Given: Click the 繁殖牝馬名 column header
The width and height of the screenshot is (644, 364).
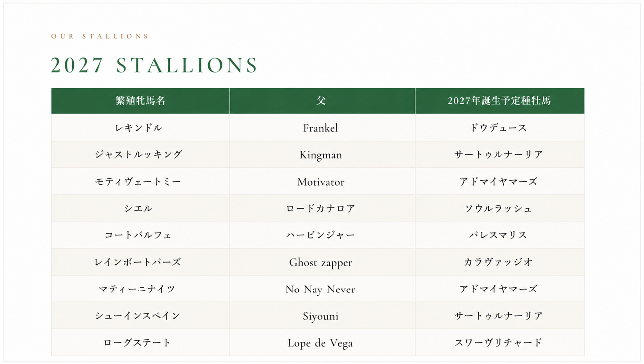Looking at the screenshot, I should coord(141,101).
